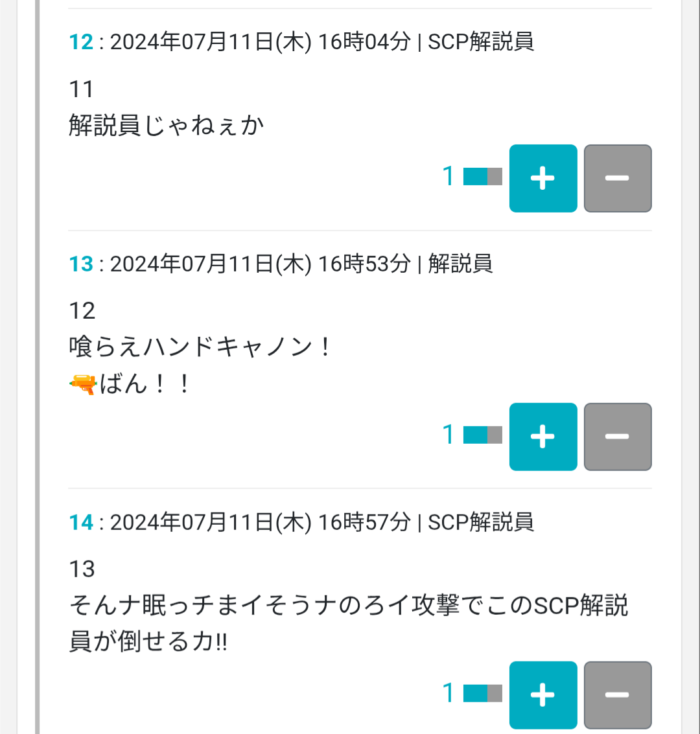Screen dimensions: 700x734
Task: Click reply reference 11 in comment 12
Action: click(81, 89)
